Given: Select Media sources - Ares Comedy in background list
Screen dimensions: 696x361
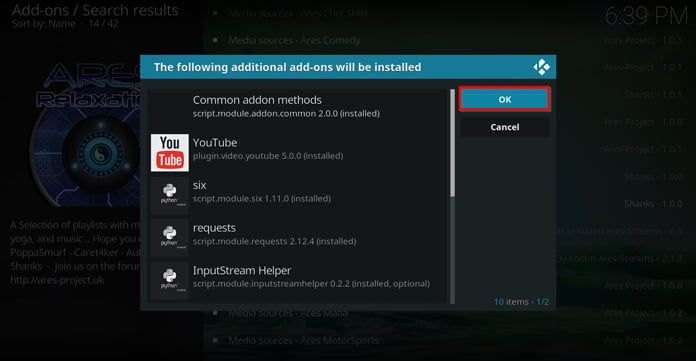Looking at the screenshot, I should (x=294, y=40).
